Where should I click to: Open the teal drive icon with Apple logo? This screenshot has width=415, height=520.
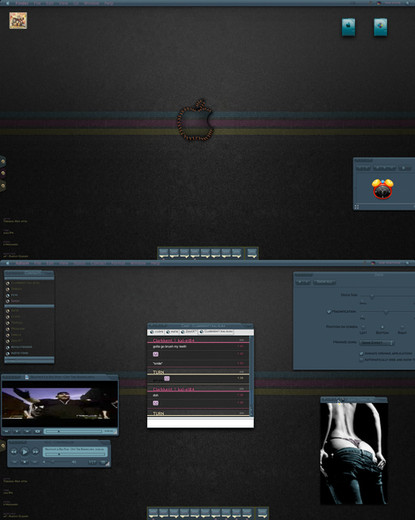click(x=348, y=27)
